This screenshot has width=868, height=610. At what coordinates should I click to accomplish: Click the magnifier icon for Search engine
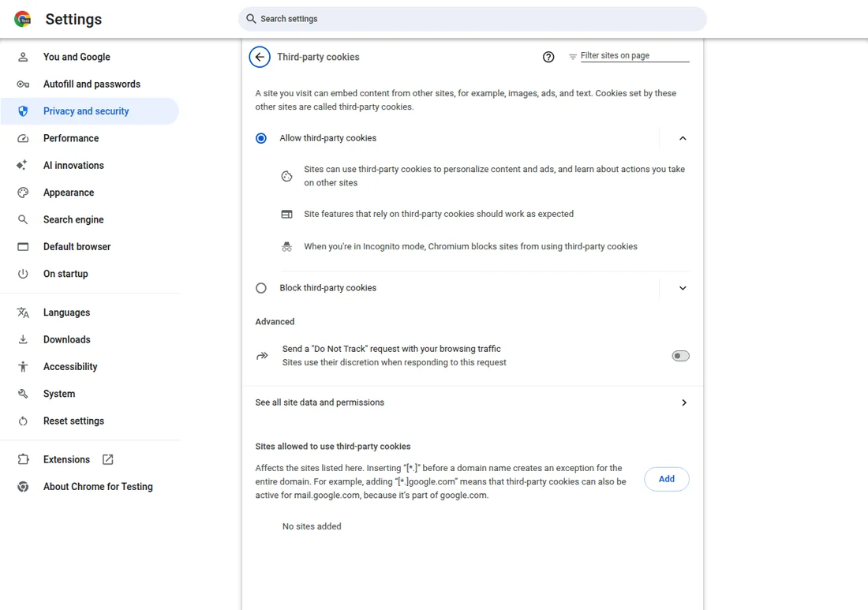[x=23, y=219]
